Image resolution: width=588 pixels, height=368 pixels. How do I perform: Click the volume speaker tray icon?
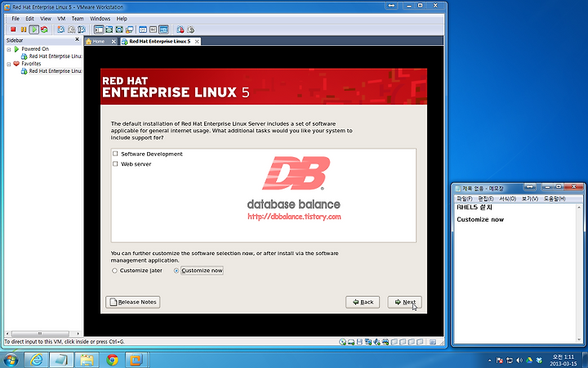(519, 361)
